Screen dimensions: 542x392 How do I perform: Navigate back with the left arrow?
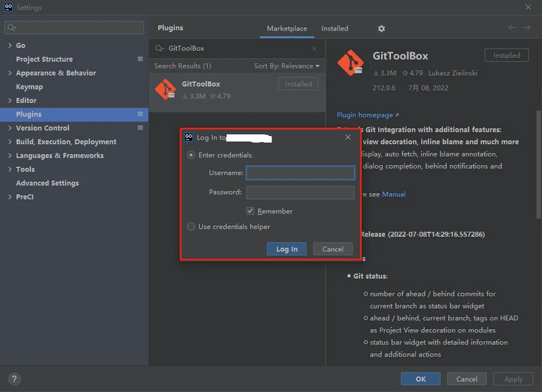[512, 28]
